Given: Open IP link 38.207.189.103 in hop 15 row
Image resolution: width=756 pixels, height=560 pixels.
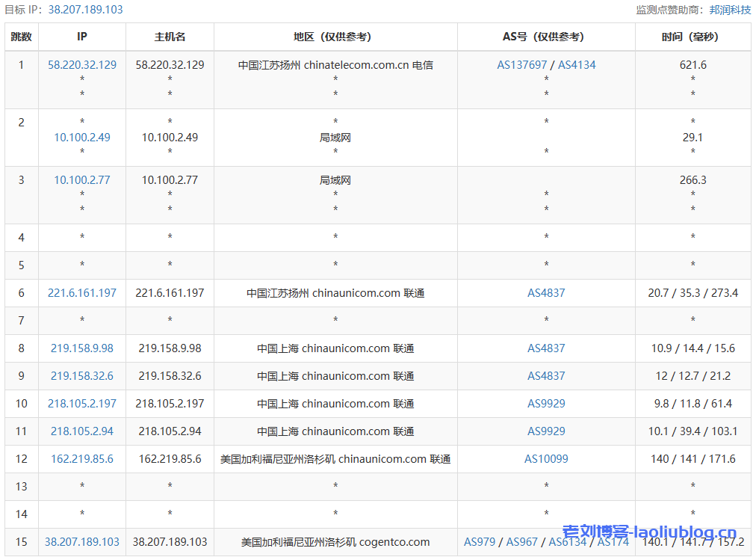Looking at the screenshot, I should 82,541.
